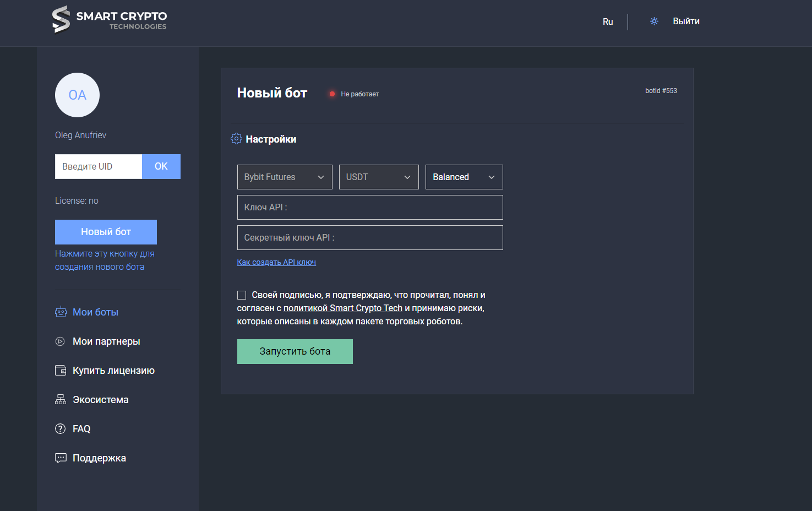Screen dimensions: 812x511
Task: Click the network icon beside Экосистема
Action: click(x=61, y=400)
